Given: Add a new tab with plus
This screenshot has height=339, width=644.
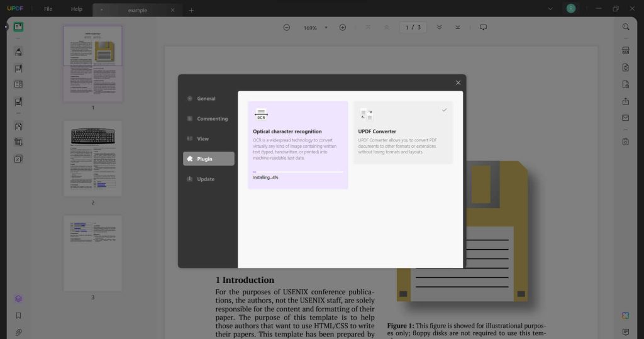Looking at the screenshot, I should (191, 10).
